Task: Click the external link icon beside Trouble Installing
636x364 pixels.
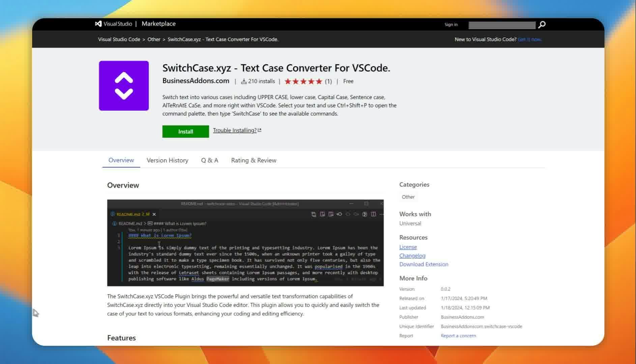Action: (x=259, y=130)
